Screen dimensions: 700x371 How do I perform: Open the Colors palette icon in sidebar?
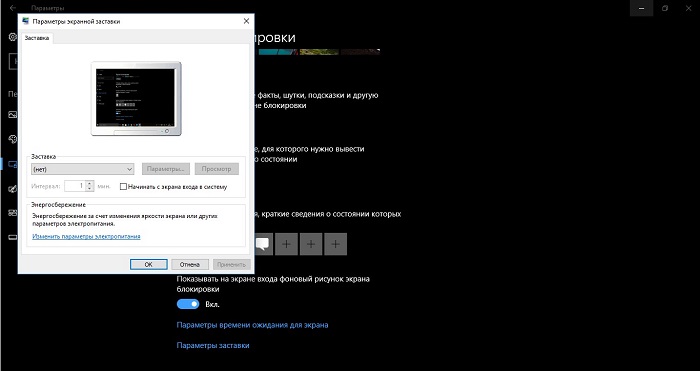[x=12, y=139]
